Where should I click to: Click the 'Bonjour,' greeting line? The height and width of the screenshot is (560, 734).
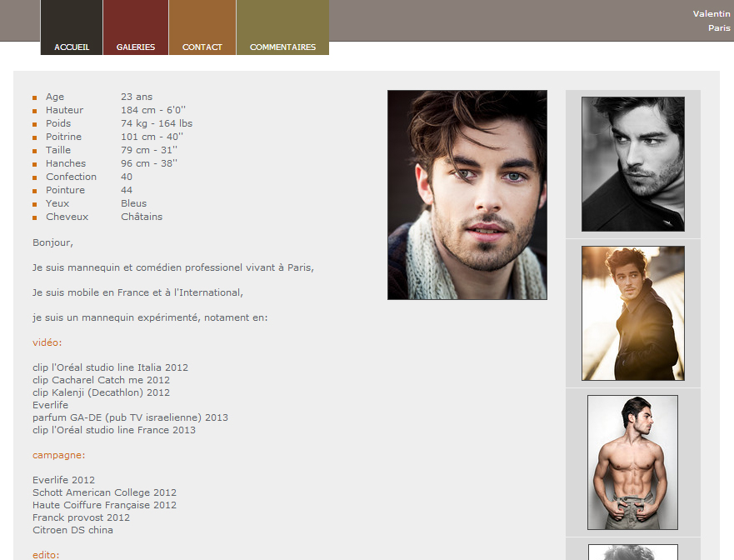(52, 242)
